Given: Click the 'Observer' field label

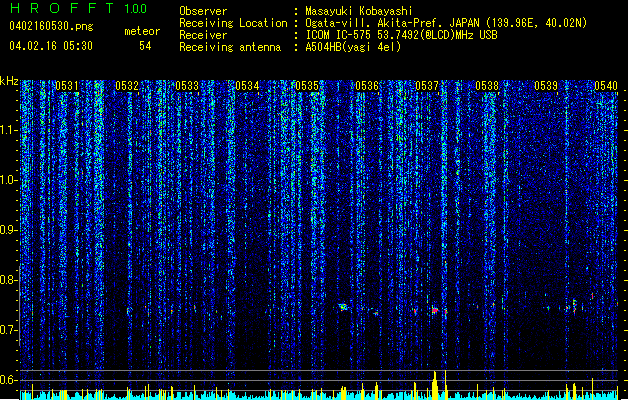Looking at the screenshot, I should [x=203, y=11].
